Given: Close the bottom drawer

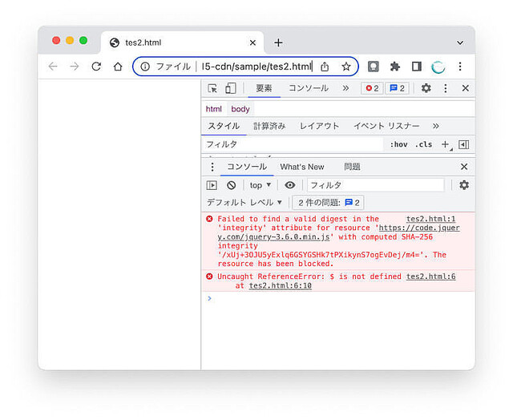Looking at the screenshot, I should click(x=464, y=167).
